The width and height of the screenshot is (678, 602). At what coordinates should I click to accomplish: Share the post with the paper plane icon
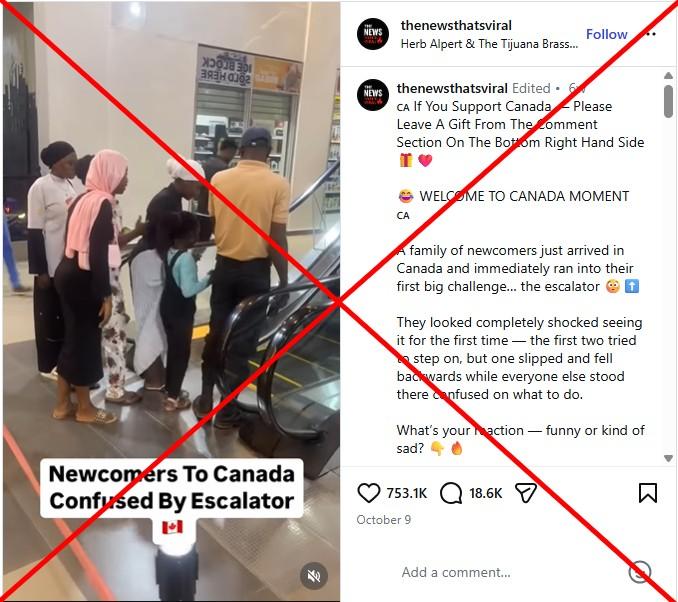[x=526, y=493]
